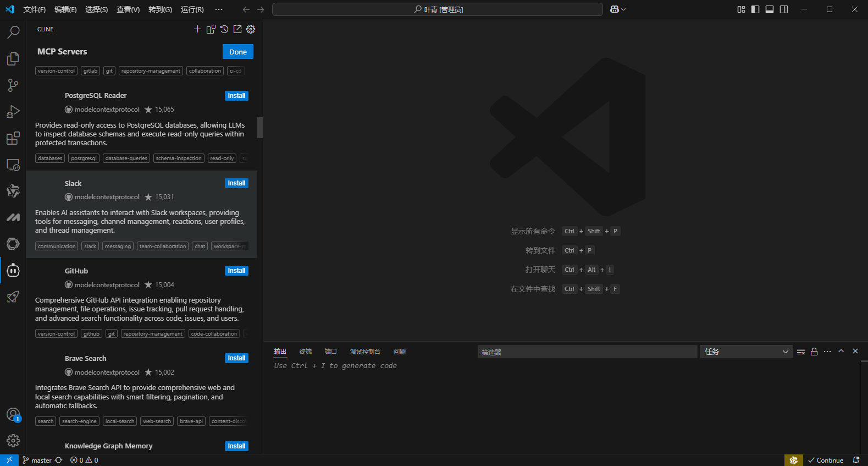Install the Brave Search server
868x466 pixels.
pyautogui.click(x=236, y=358)
